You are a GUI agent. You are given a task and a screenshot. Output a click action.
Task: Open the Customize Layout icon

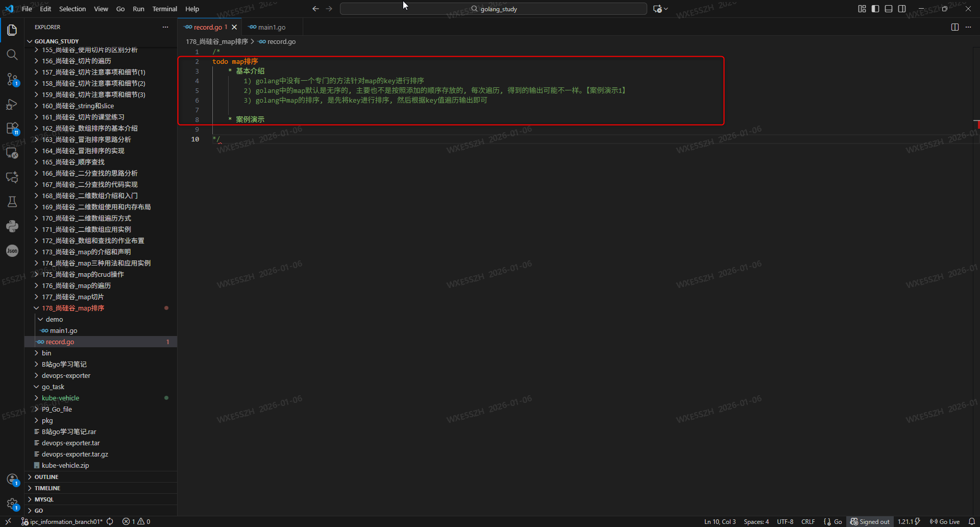(862, 9)
